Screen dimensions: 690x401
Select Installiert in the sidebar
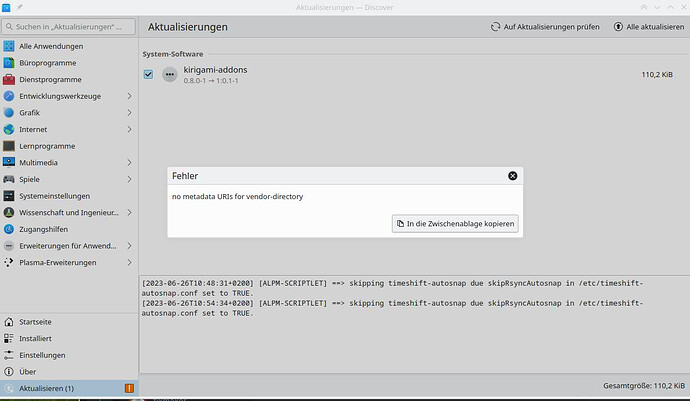point(69,338)
